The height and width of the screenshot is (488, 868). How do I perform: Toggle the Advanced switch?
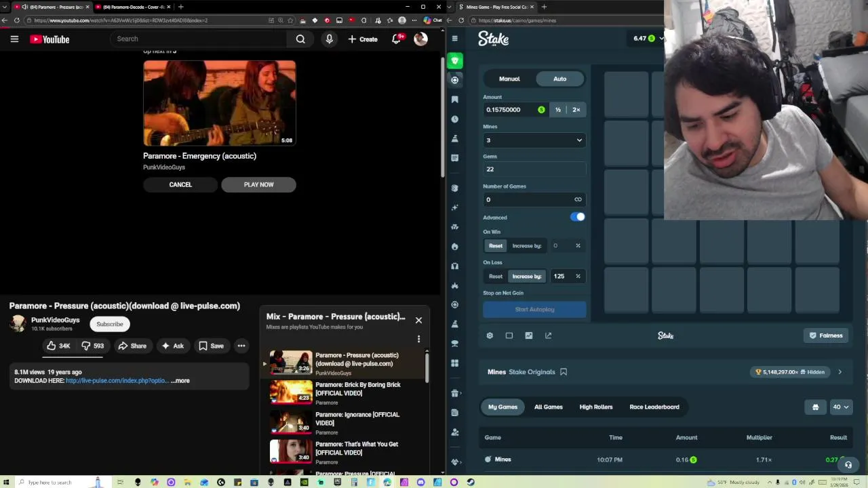[577, 217]
